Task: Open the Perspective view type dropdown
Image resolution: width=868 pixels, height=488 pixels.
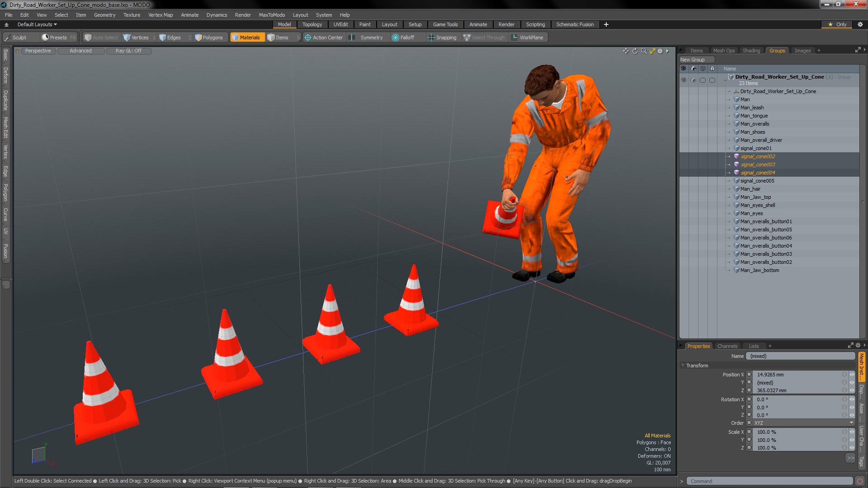Action: click(38, 51)
